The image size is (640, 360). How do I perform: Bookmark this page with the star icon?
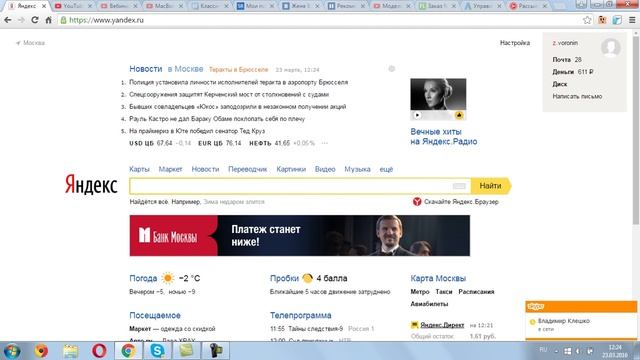point(587,20)
